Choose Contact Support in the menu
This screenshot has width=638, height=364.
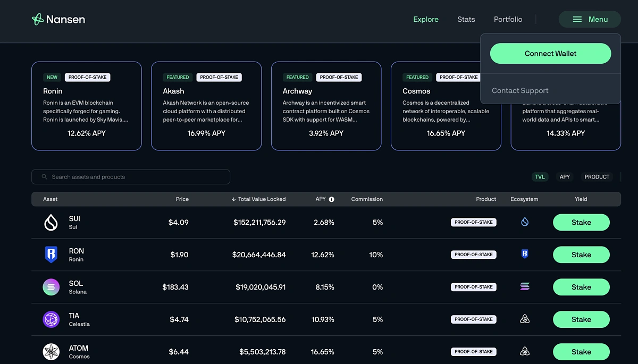pos(520,91)
